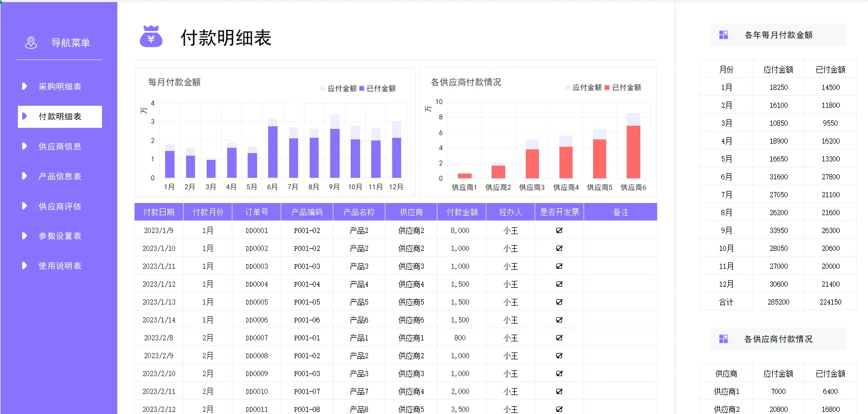Click arrow icon beside 采购明细表
The height and width of the screenshot is (414, 868).
(x=24, y=86)
